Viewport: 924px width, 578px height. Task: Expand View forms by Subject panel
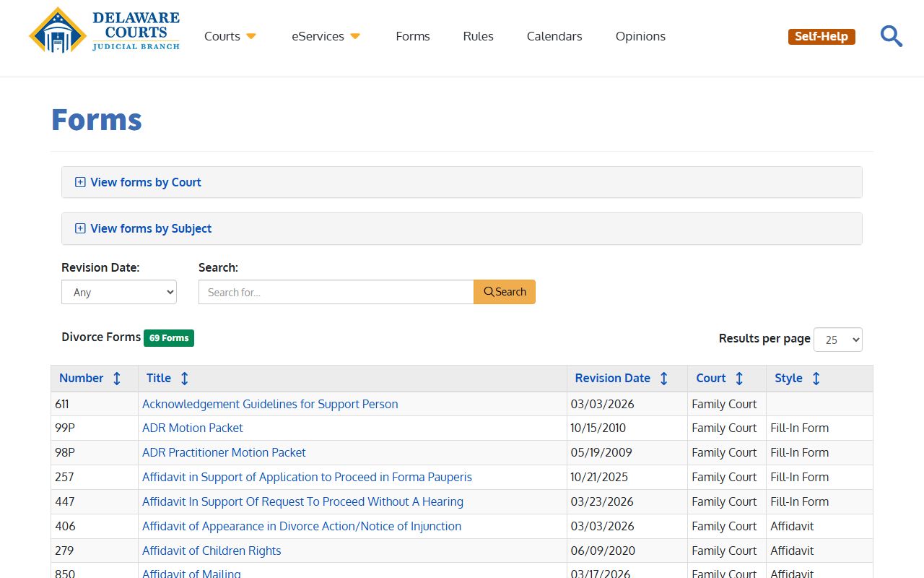(x=462, y=228)
